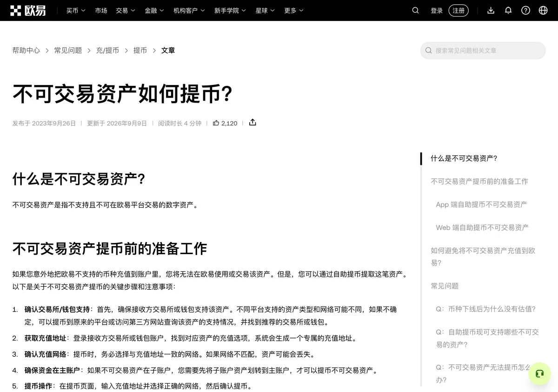558x392 pixels.
Task: Jump to 如何避免将不可交易资产充值到欧易? section
Action: coord(483,256)
